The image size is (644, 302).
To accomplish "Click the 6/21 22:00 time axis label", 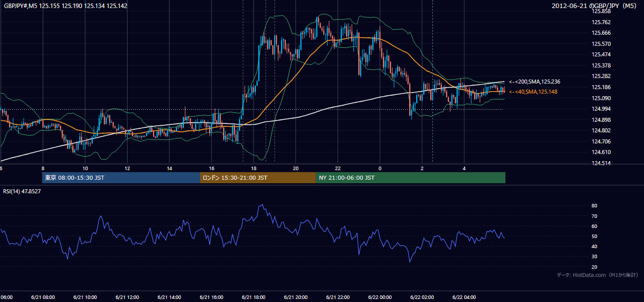I will [338, 297].
